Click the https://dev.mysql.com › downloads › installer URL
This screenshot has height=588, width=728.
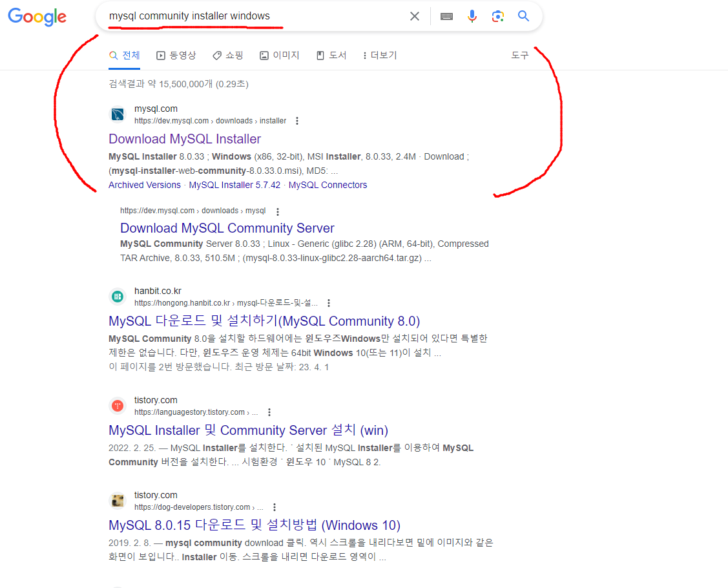[211, 121]
